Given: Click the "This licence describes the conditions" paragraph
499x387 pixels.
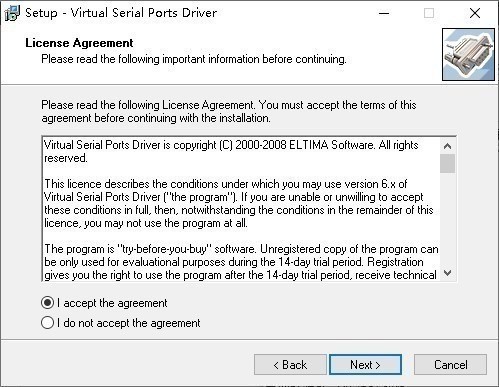Looking at the screenshot, I should pyautogui.click(x=239, y=203).
